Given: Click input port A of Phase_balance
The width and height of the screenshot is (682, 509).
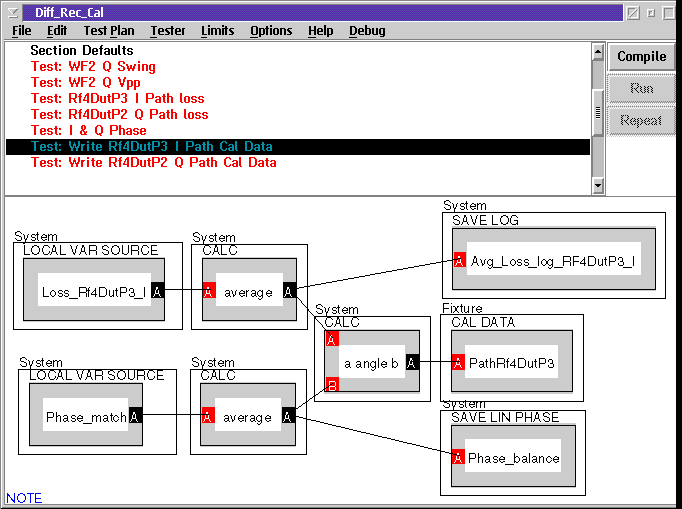Looking at the screenshot, I should point(458,456).
